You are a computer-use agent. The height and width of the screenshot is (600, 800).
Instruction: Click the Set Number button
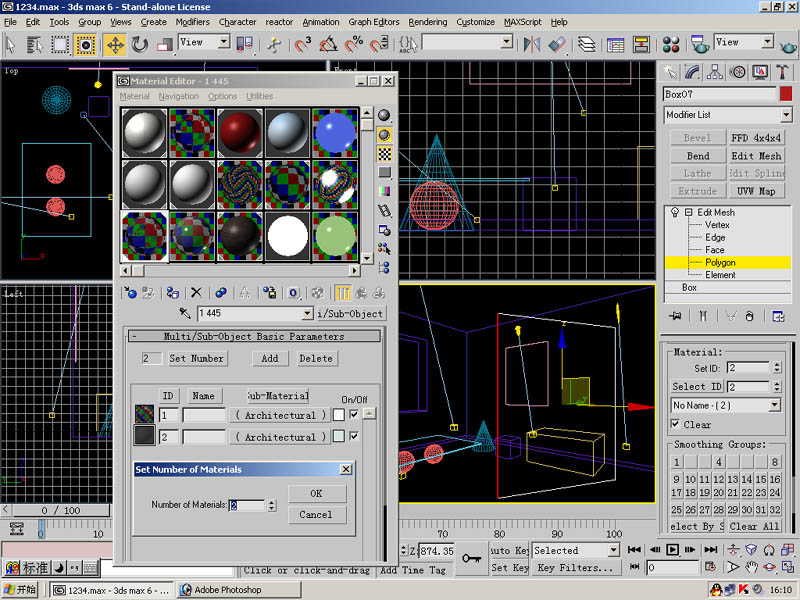pyautogui.click(x=196, y=358)
